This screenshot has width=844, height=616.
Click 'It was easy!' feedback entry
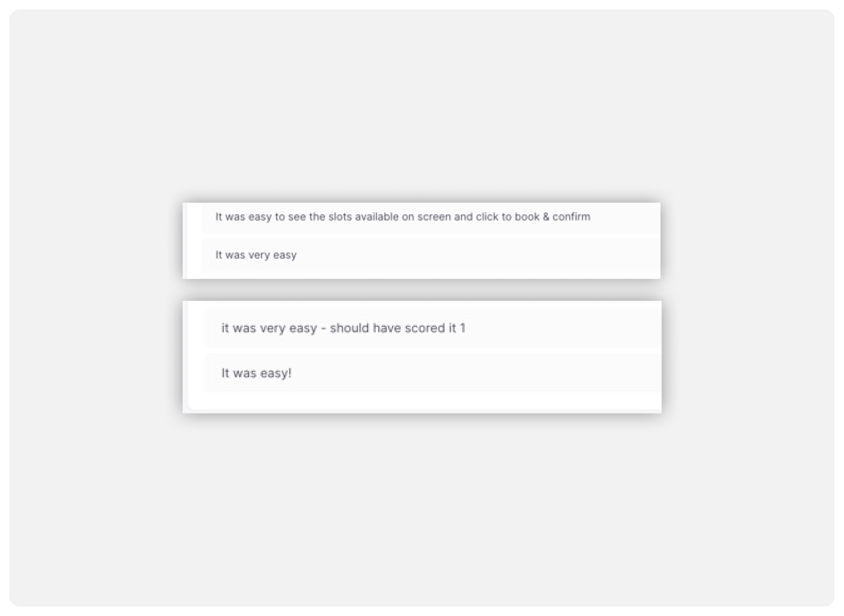pos(256,372)
